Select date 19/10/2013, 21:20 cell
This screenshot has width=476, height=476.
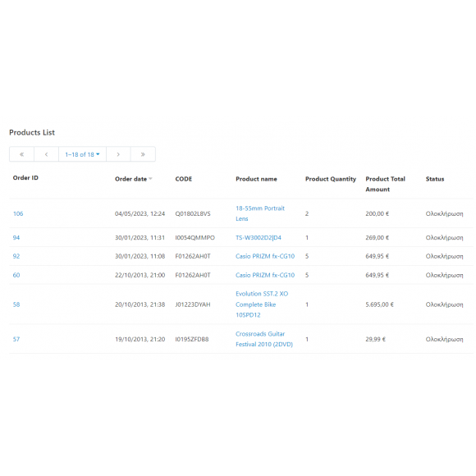[x=140, y=339]
